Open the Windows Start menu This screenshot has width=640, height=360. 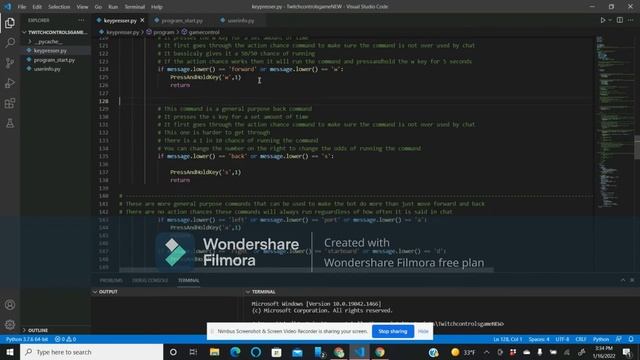coord(10,352)
